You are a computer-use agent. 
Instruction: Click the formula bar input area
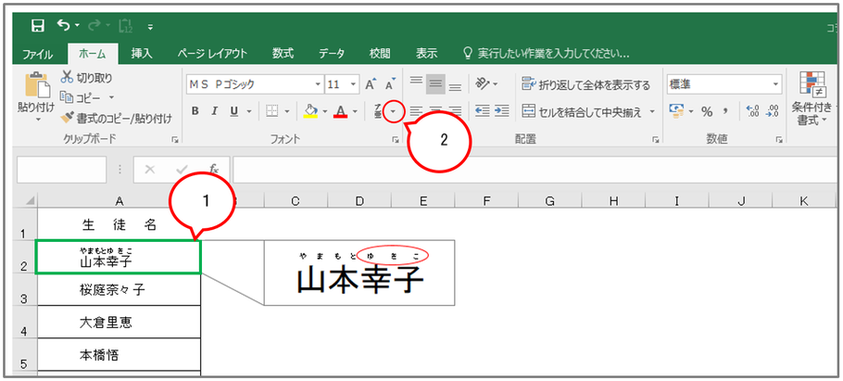pyautogui.click(x=535, y=170)
